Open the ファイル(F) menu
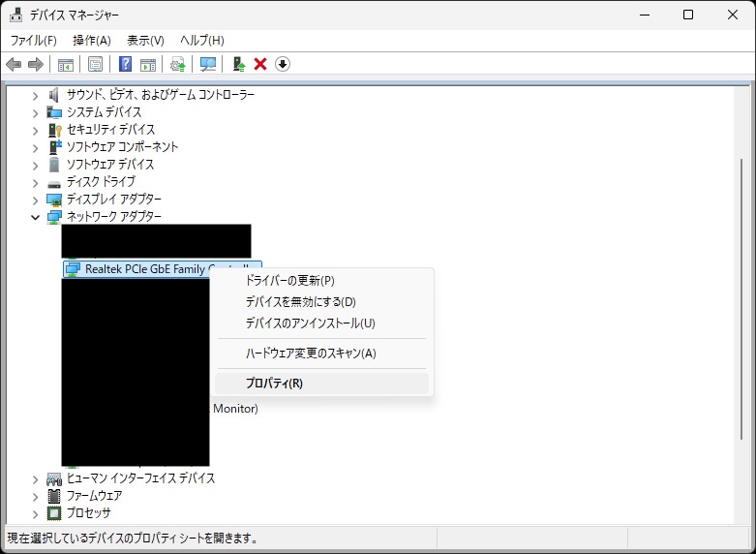Viewport: 756px width, 554px height. tap(34, 40)
